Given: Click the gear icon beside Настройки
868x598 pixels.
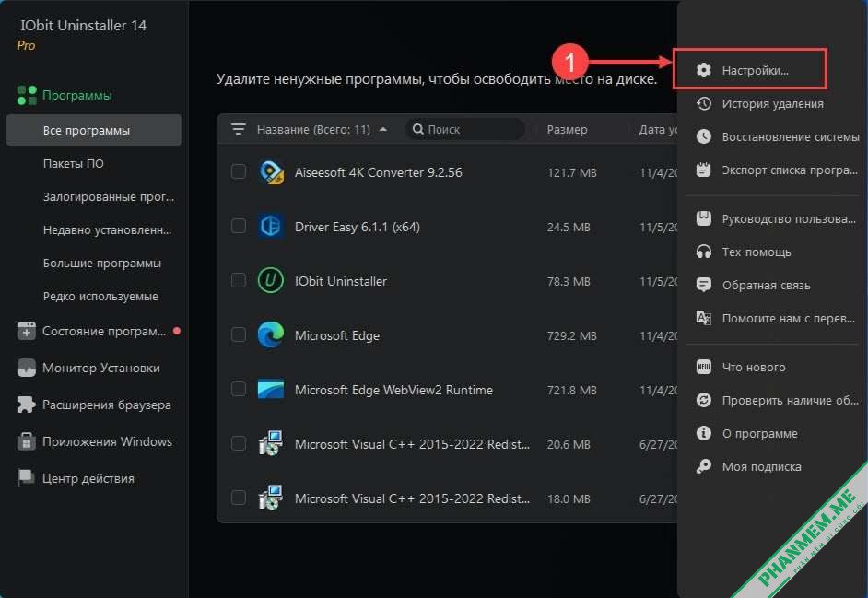Looking at the screenshot, I should click(x=704, y=70).
